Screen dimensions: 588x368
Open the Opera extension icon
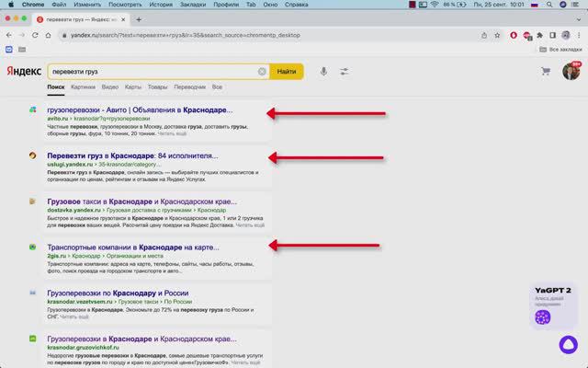pos(514,35)
